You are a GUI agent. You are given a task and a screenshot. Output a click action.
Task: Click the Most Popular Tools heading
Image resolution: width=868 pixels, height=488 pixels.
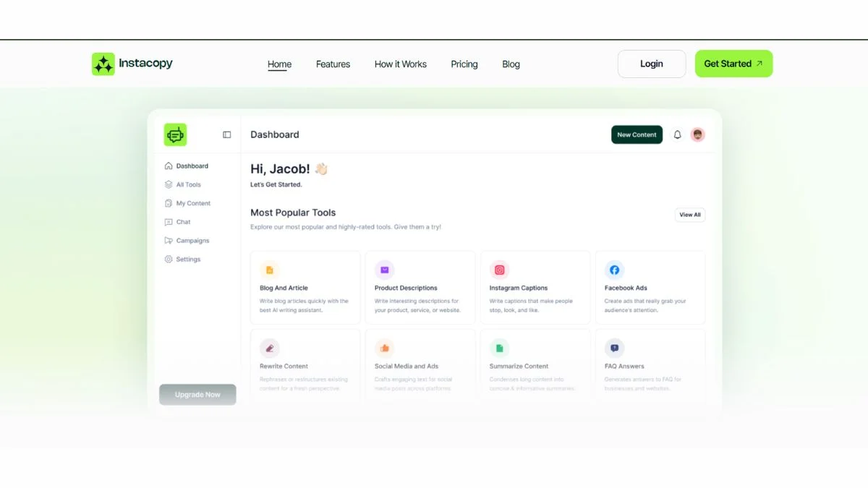[293, 213]
